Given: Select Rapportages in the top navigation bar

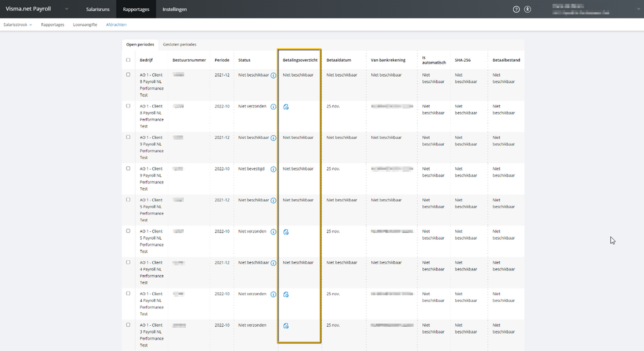Looking at the screenshot, I should click(136, 9).
